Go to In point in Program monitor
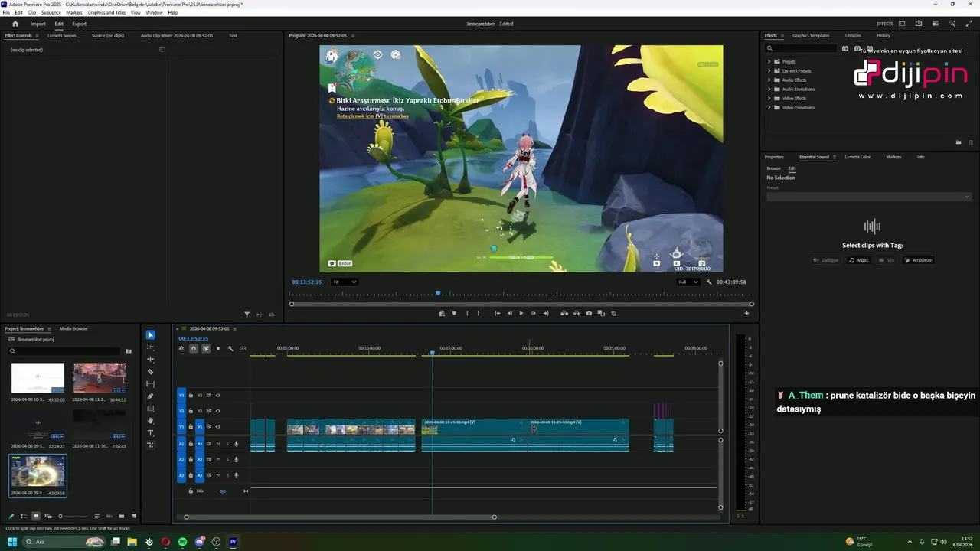The width and height of the screenshot is (980, 551). point(497,313)
